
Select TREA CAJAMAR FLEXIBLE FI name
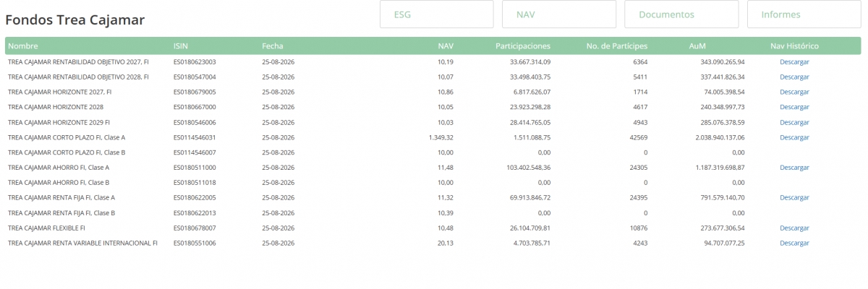pos(46,228)
